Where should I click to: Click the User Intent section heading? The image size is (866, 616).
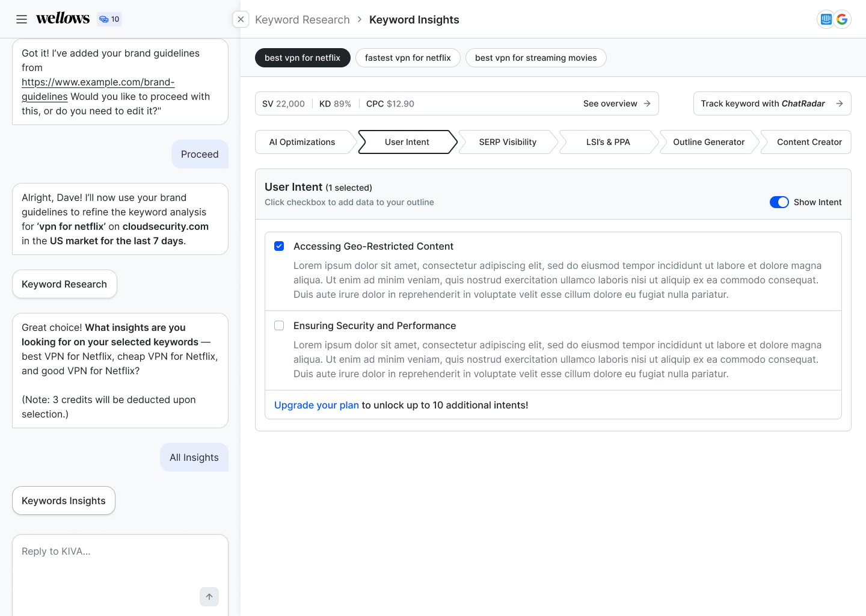click(293, 187)
